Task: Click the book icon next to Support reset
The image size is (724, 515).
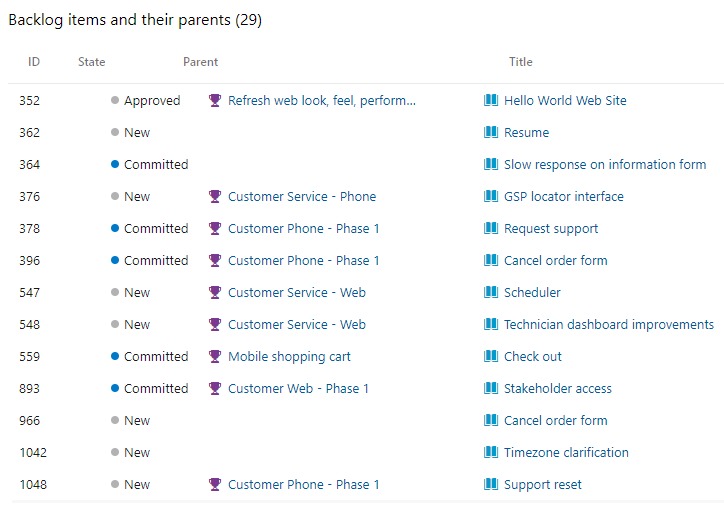Action: point(491,484)
